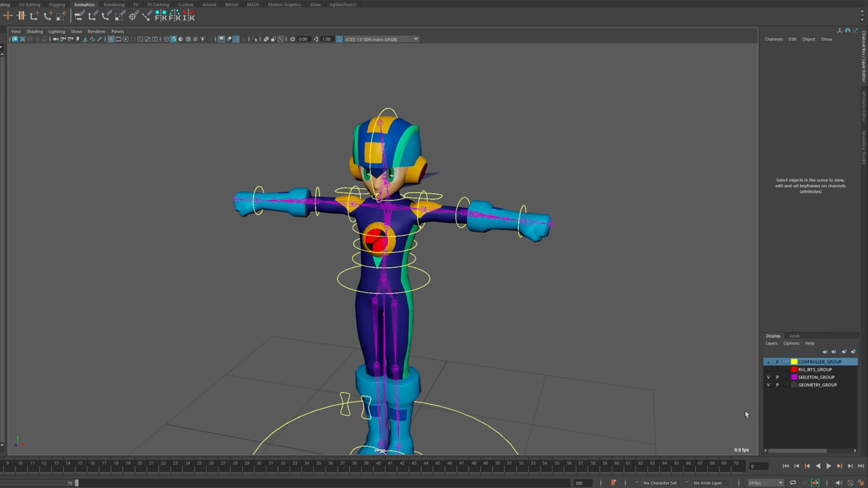The height and width of the screenshot is (488, 868).
Task: Click the use all lights bulb icon
Action: point(202,39)
